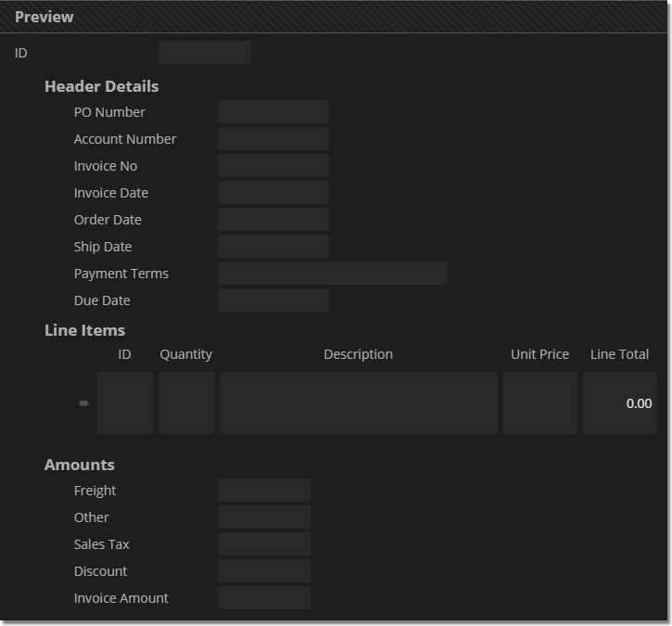
Task: Focus the Other amount field
Action: pyautogui.click(x=264, y=517)
